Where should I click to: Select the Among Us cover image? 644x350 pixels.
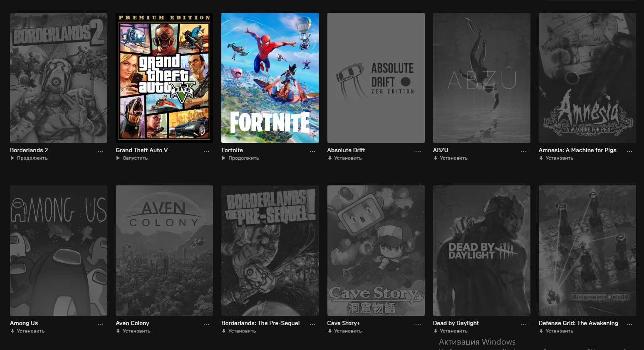click(59, 251)
